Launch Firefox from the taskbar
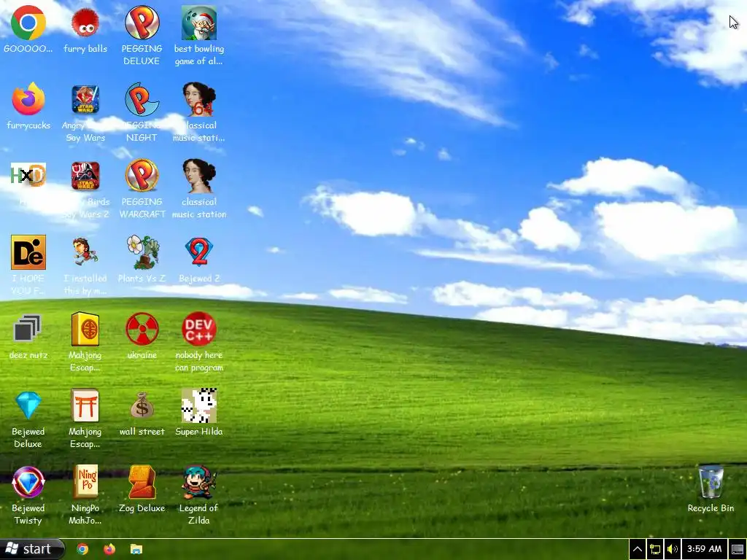The height and width of the screenshot is (560, 747). (109, 549)
